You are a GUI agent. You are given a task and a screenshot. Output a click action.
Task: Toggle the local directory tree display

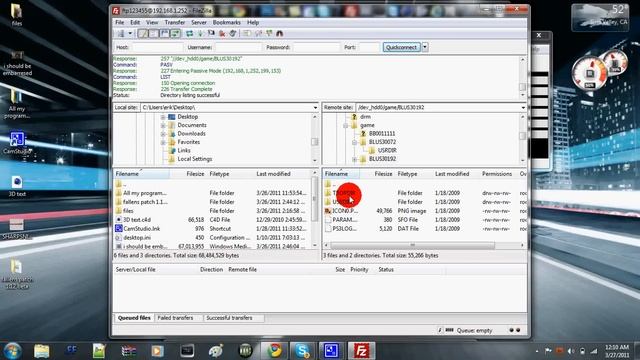pos(153,33)
